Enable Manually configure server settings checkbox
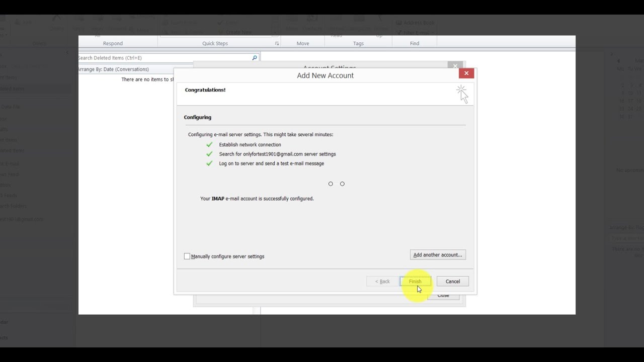Screen dimensions: 644x362 pos(187,256)
